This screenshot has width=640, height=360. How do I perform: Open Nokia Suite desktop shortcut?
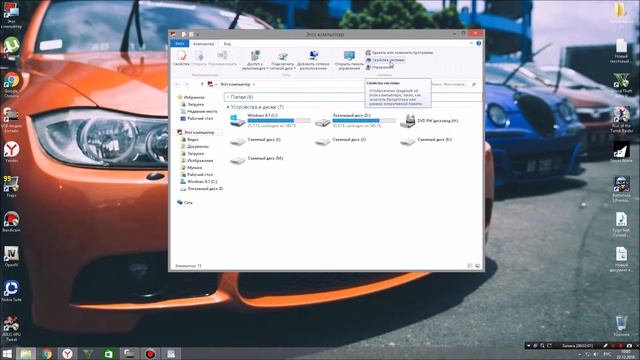[x=11, y=291]
